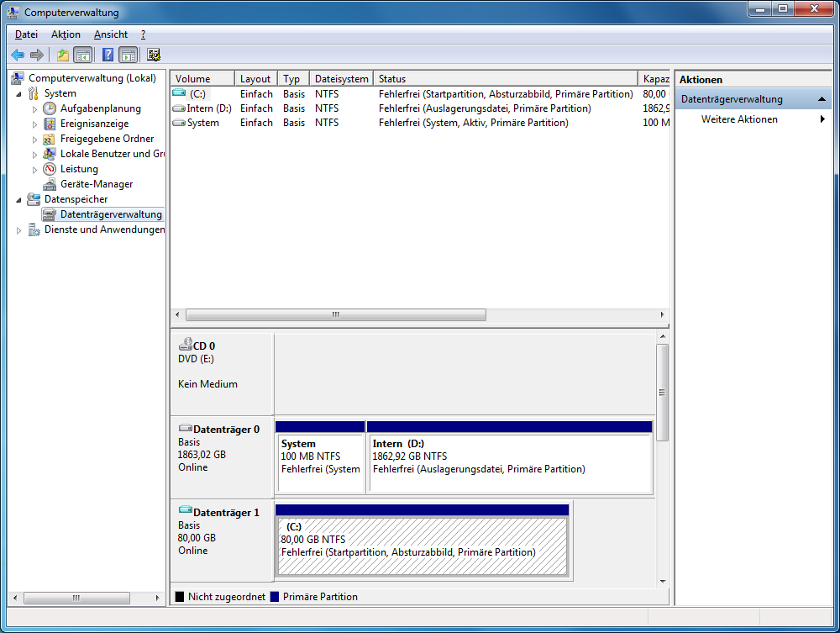Click 'Kein Medium' text under CD 0
Image resolution: width=840 pixels, height=633 pixels.
(207, 384)
